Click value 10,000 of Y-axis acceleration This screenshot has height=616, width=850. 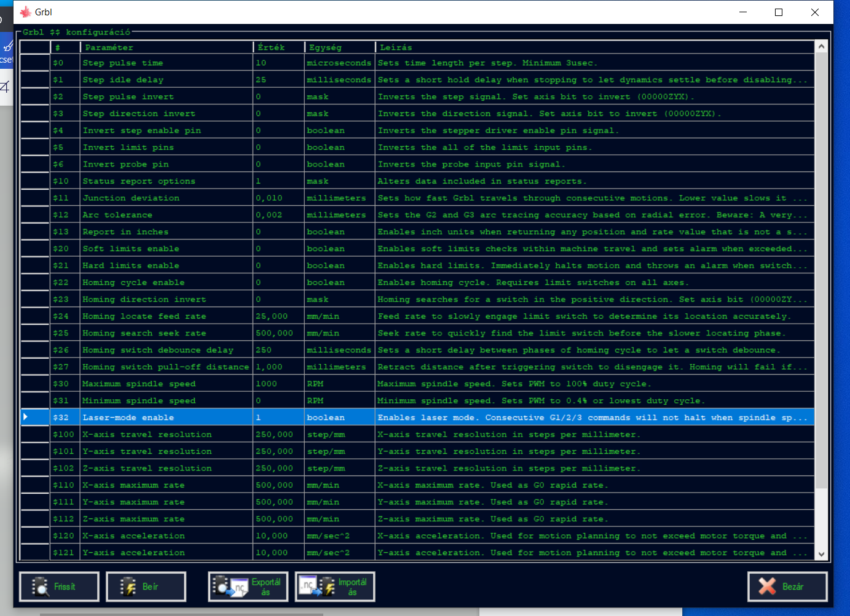(x=279, y=553)
